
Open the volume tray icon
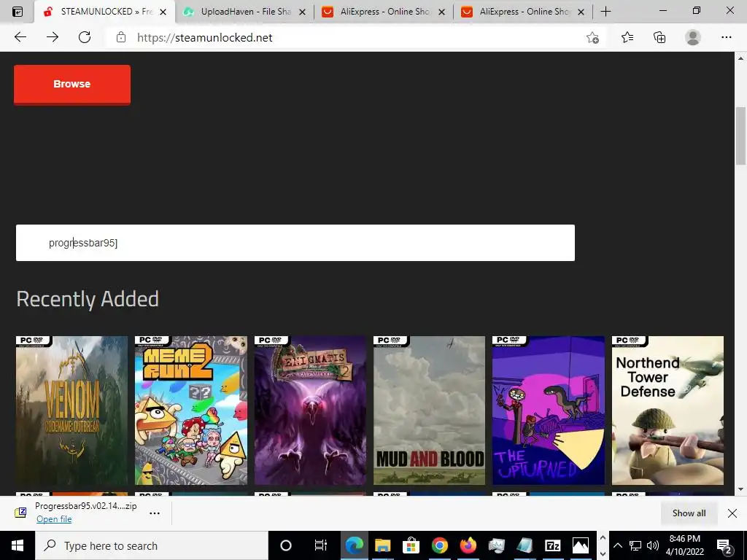tap(653, 545)
